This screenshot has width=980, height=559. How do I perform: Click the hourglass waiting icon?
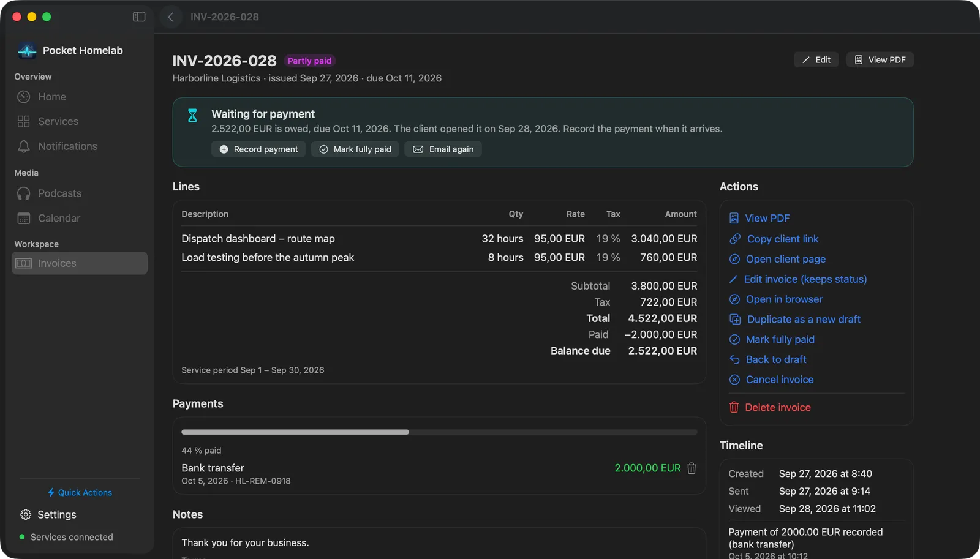(x=192, y=115)
